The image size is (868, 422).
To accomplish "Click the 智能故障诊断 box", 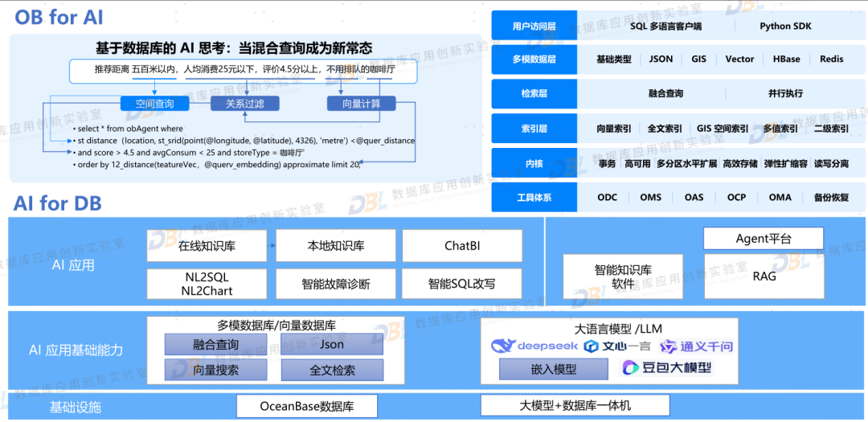I will (336, 284).
